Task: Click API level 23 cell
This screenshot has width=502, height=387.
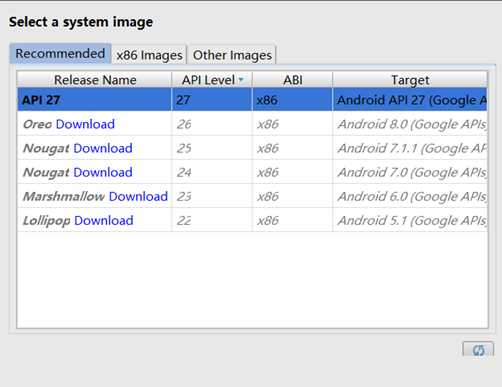Action: 212,196
